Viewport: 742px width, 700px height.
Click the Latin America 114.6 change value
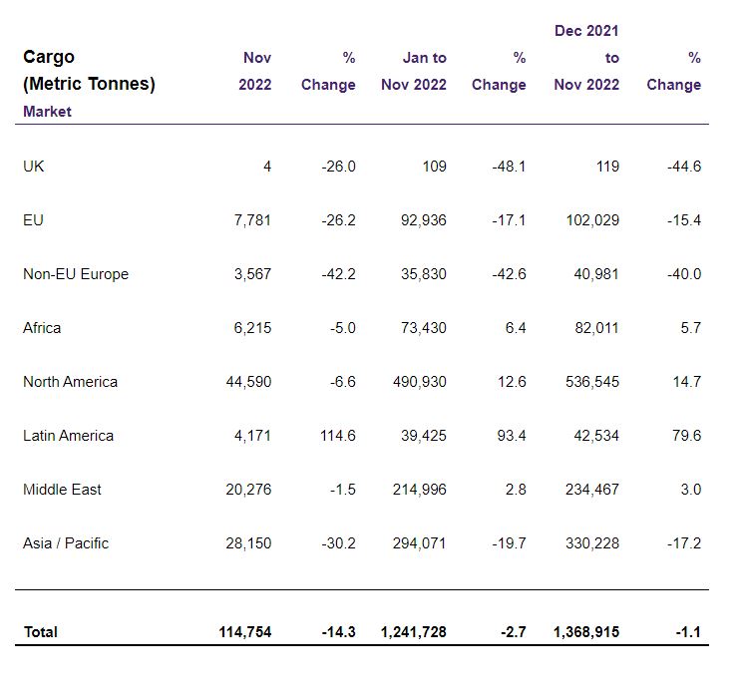[x=338, y=436]
